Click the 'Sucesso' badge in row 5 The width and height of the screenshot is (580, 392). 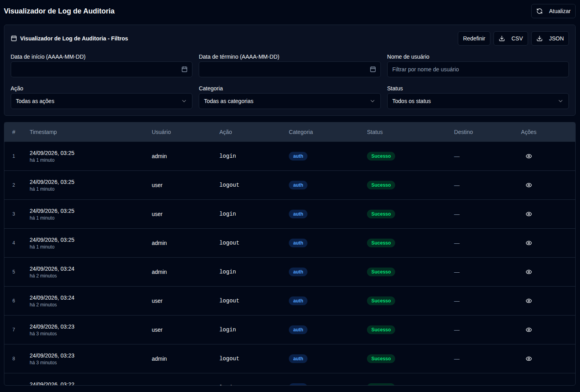click(381, 272)
